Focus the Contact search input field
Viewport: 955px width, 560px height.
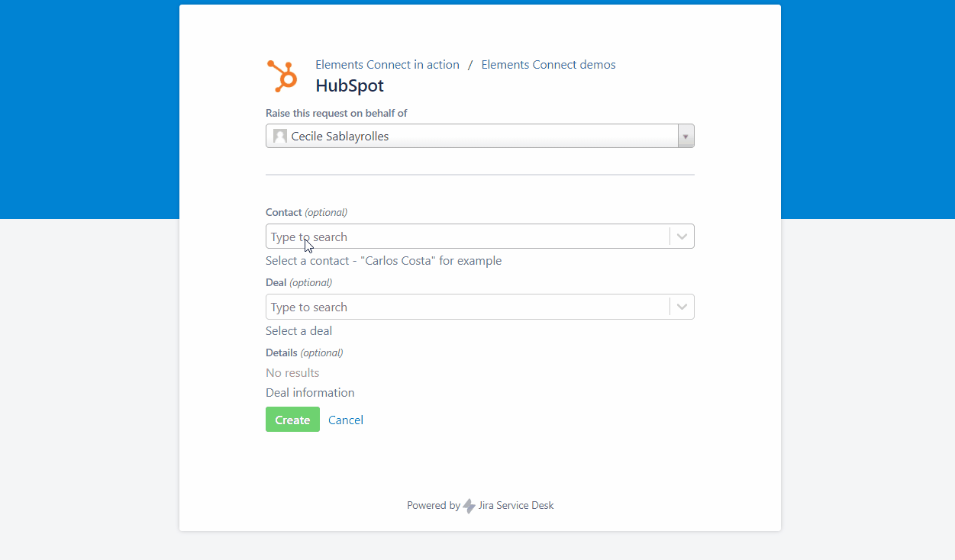click(x=467, y=237)
